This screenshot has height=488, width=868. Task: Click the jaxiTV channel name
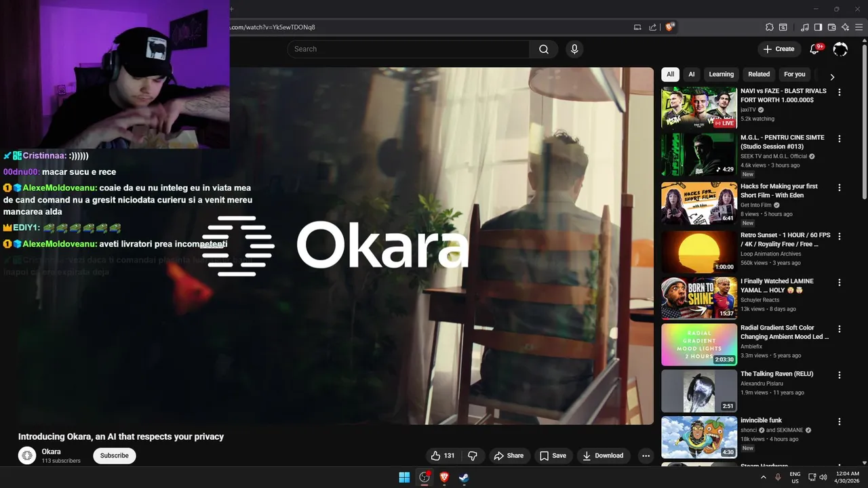pyautogui.click(x=748, y=110)
